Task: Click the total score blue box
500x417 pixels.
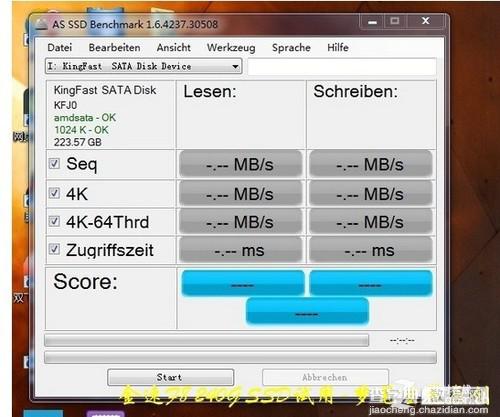Action: click(x=307, y=311)
